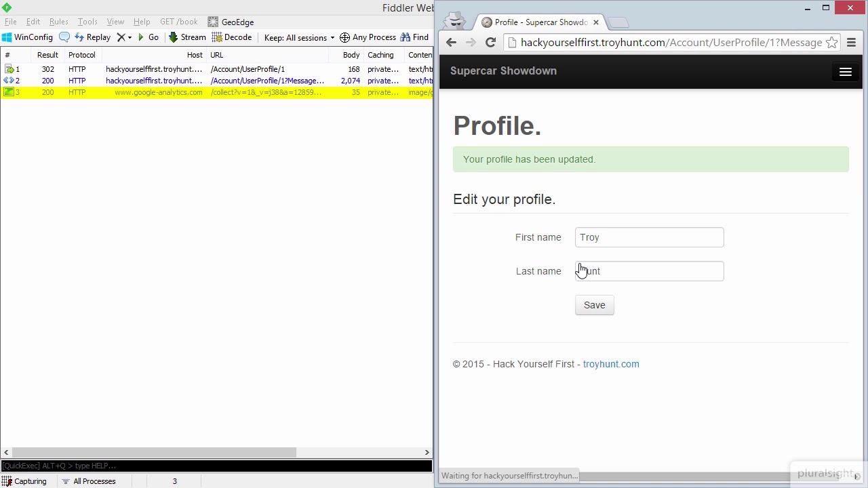This screenshot has height=488, width=868.
Task: Open the Tools menu
Action: [87, 22]
